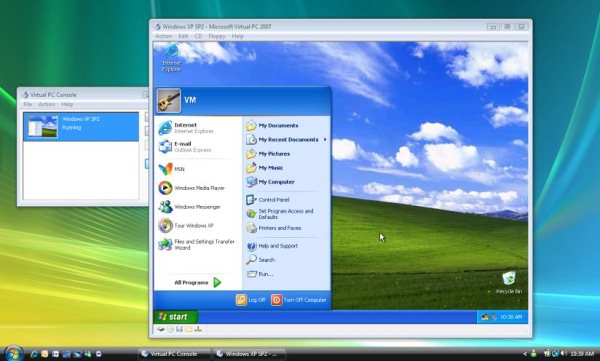Start Windows Media Player from the start menu
600x361 pixels.
tap(191, 188)
